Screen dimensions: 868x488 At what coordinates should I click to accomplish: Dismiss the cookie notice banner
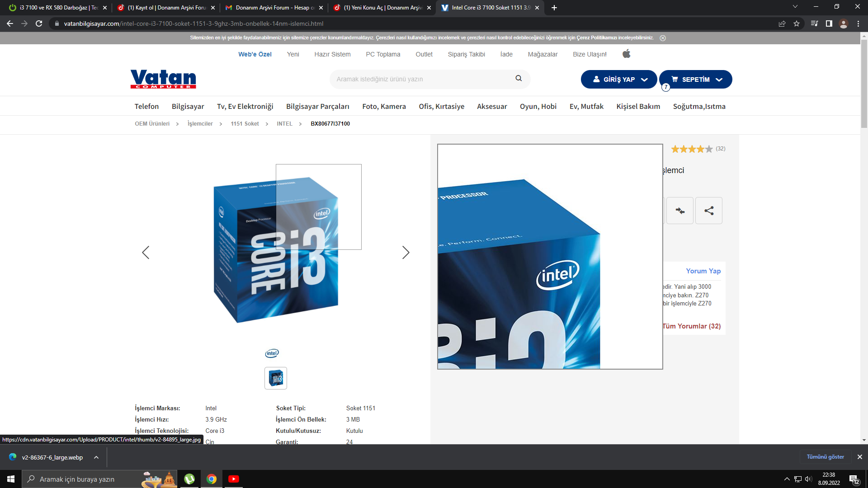663,38
